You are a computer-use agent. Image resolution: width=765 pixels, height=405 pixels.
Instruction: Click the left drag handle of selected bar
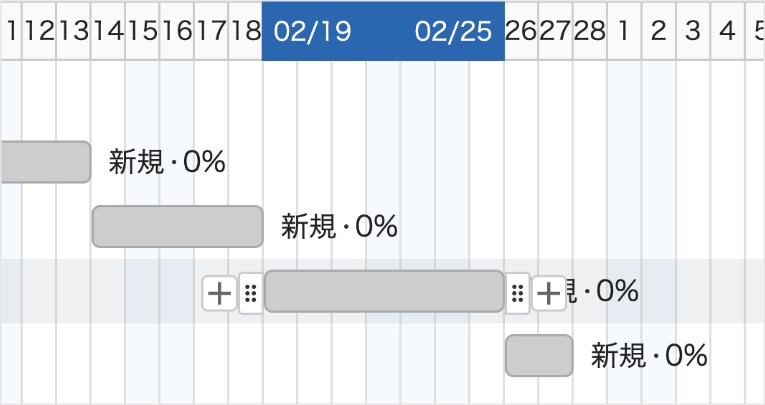pyautogui.click(x=251, y=293)
